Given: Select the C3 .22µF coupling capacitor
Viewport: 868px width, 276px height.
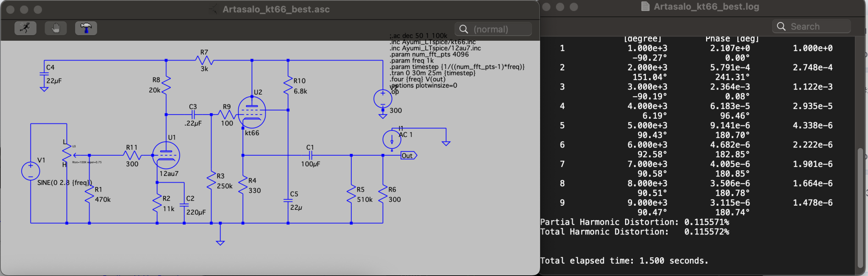Looking at the screenshot, I should point(193,114).
